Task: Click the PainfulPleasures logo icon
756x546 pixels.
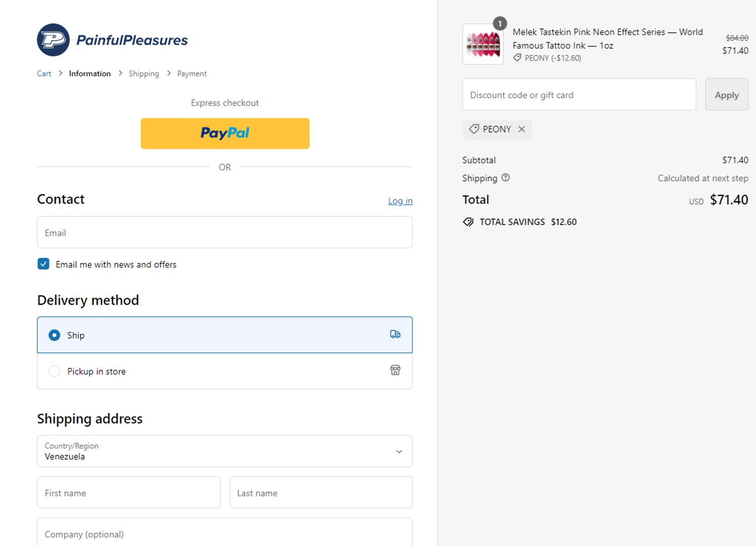Action: click(53, 40)
